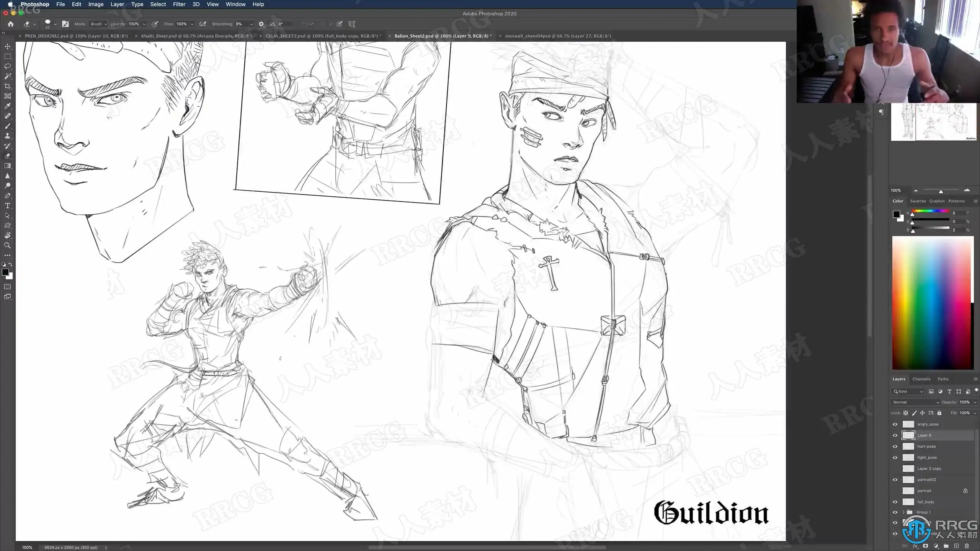Select the Lasso tool
The width and height of the screenshot is (980, 551).
(7, 66)
